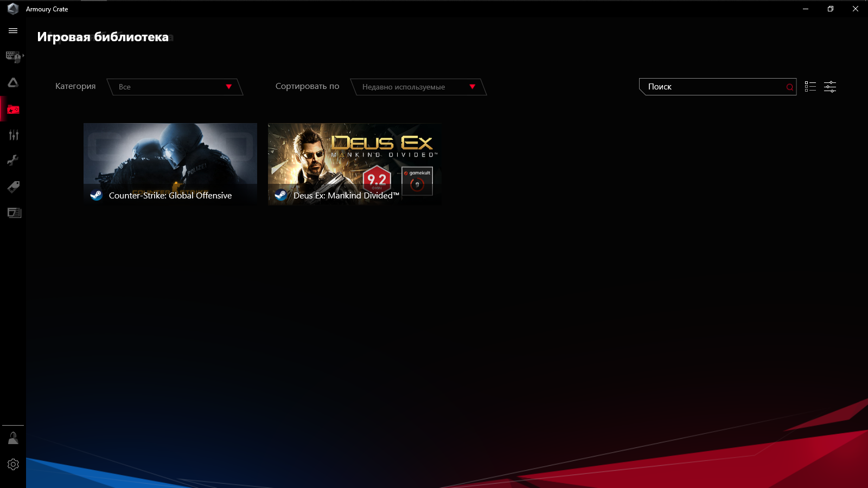Open Featured deals tag icon in sidebar
This screenshot has height=488, width=868.
(14, 187)
